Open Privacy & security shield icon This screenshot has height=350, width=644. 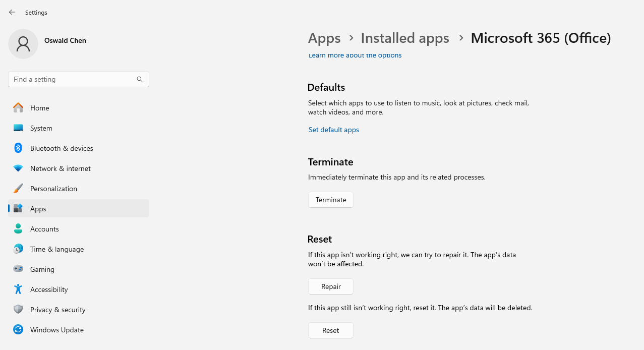[x=18, y=310]
